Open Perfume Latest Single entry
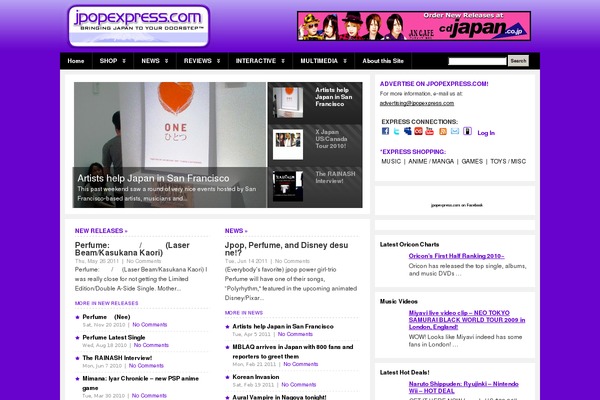This screenshot has width=600, height=400. click(x=114, y=338)
